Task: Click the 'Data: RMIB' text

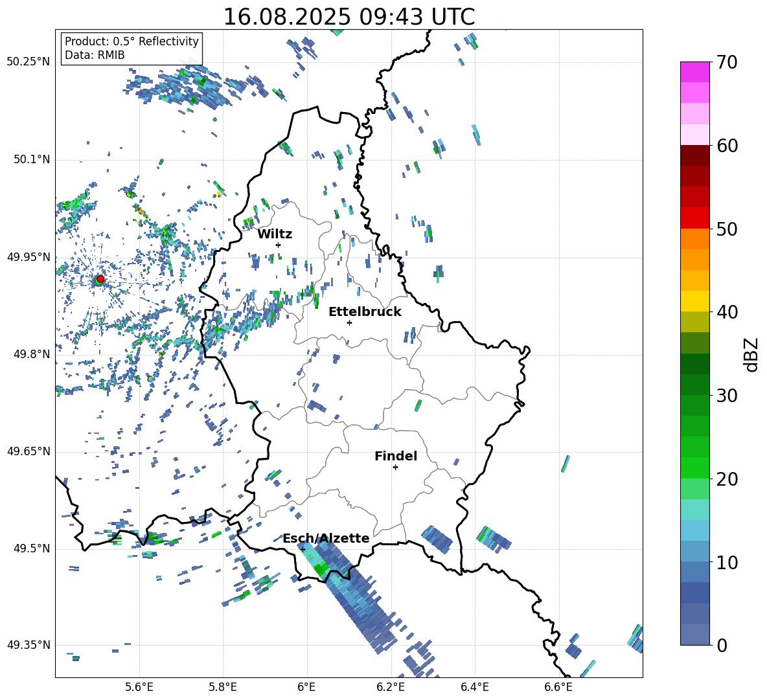Action: pos(95,55)
